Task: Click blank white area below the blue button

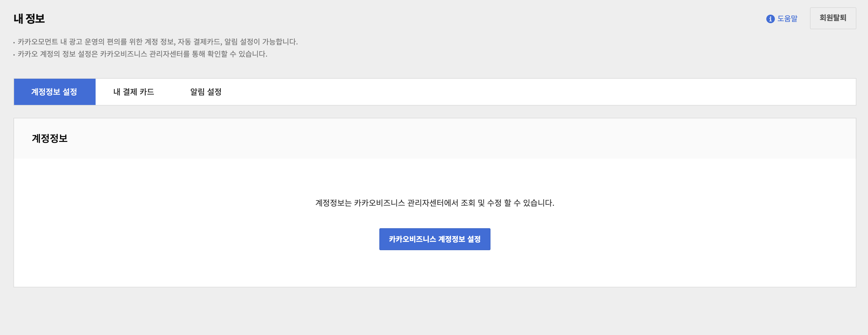Action: [434, 269]
